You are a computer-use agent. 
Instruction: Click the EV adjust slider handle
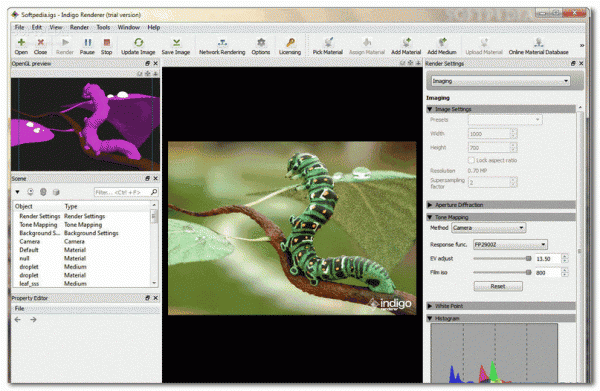click(528, 259)
